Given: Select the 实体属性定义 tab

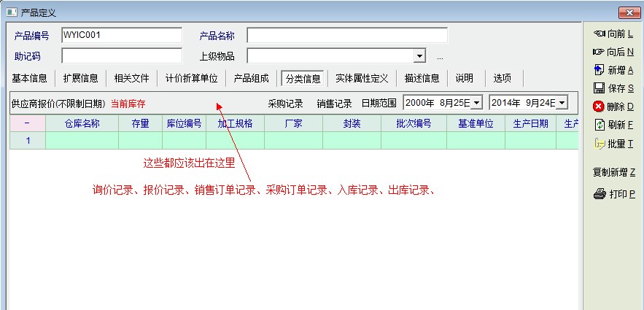Looking at the screenshot, I should 362,78.
